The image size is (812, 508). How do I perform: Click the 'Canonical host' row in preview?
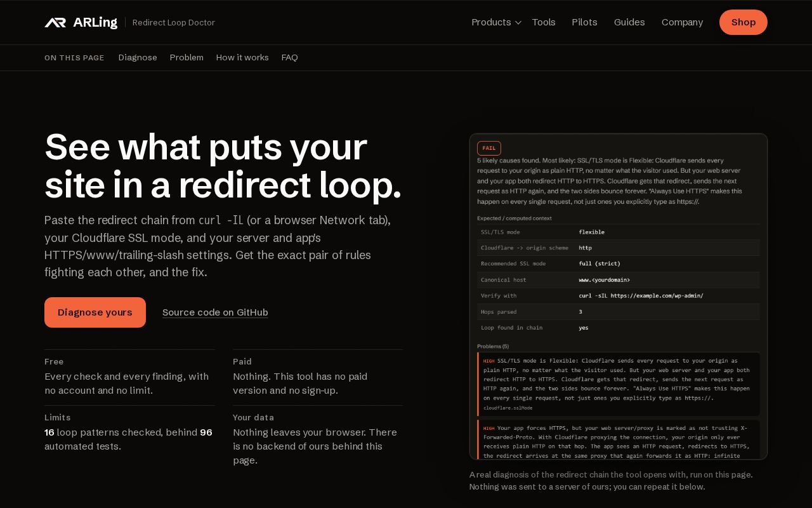pos(619,280)
